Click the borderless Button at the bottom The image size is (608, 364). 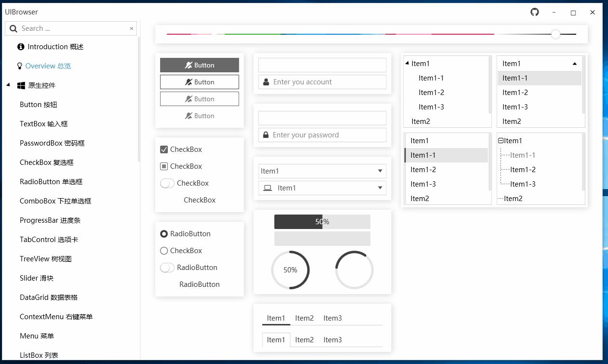coord(200,116)
